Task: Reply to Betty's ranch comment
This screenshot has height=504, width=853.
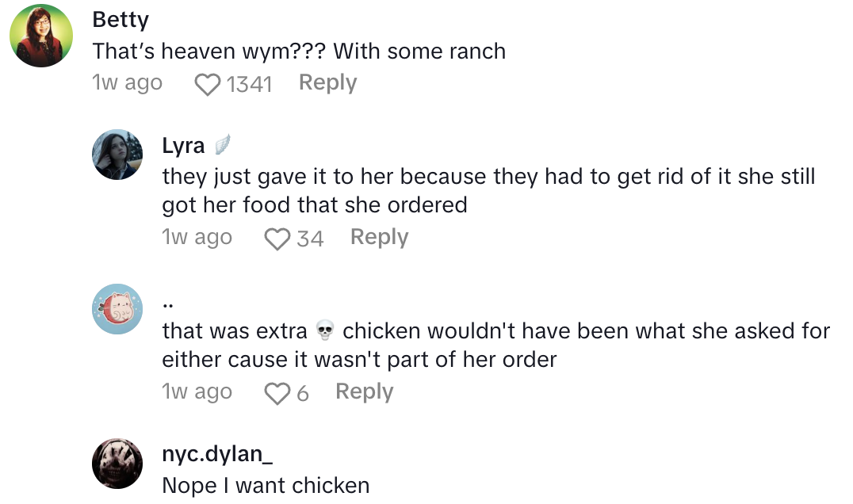Action: point(327,82)
